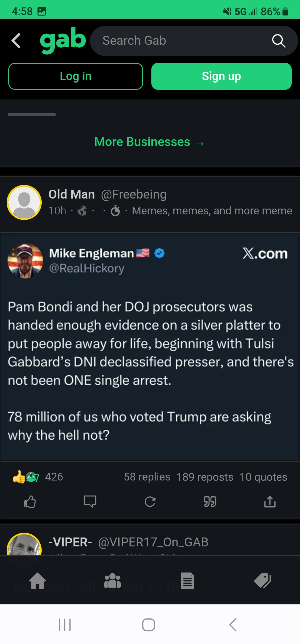Open the reactions count 426
The image size is (300, 644).
point(54,477)
